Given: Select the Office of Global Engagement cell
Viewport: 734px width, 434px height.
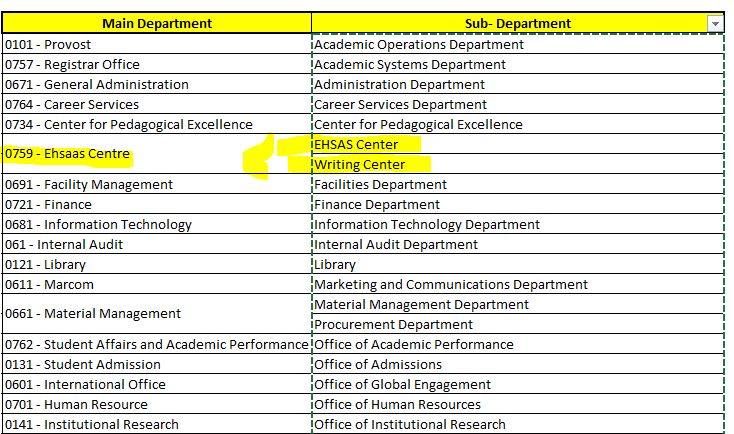Looking at the screenshot, I should pyautogui.click(x=518, y=384).
